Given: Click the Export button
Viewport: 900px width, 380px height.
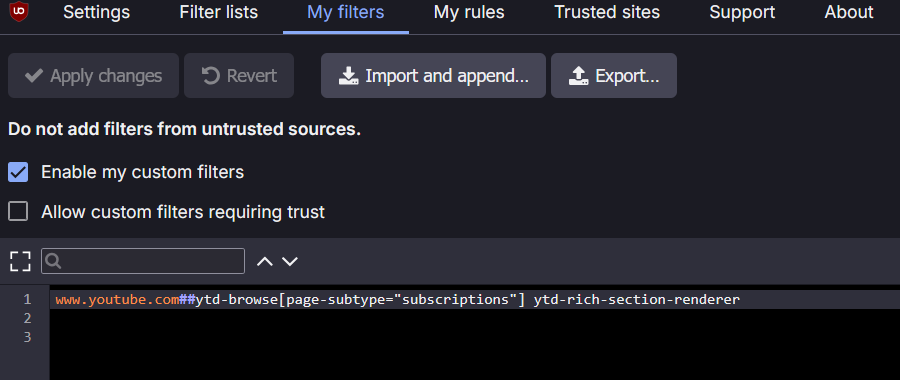Looking at the screenshot, I should [614, 76].
